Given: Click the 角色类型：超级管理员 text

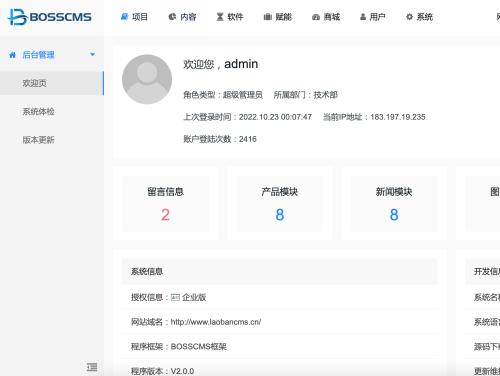Looking at the screenshot, I should click(223, 95).
